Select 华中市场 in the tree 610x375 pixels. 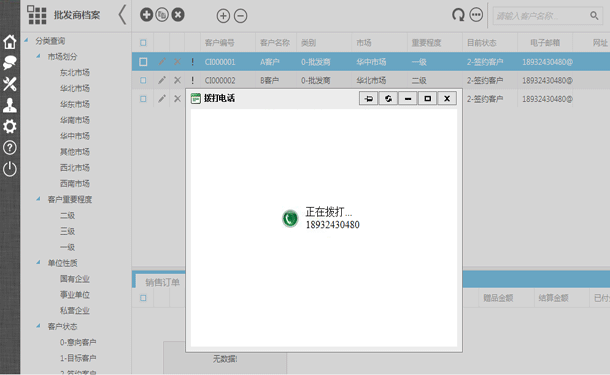(75, 136)
